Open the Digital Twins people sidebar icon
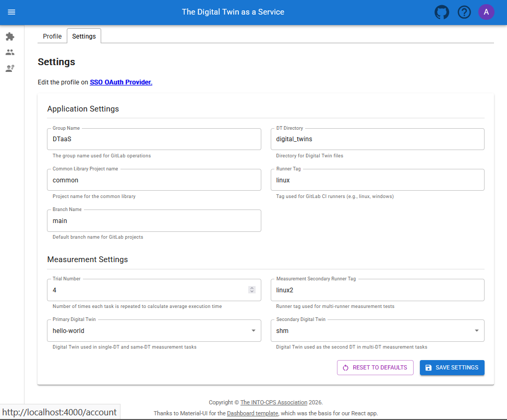This screenshot has height=420, width=507. pos(10,52)
